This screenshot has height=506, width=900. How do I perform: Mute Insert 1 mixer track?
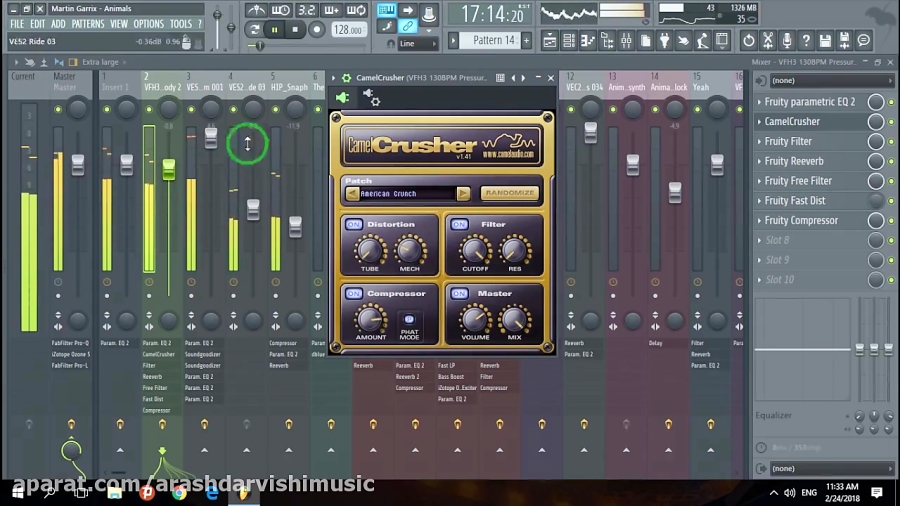click(x=107, y=109)
